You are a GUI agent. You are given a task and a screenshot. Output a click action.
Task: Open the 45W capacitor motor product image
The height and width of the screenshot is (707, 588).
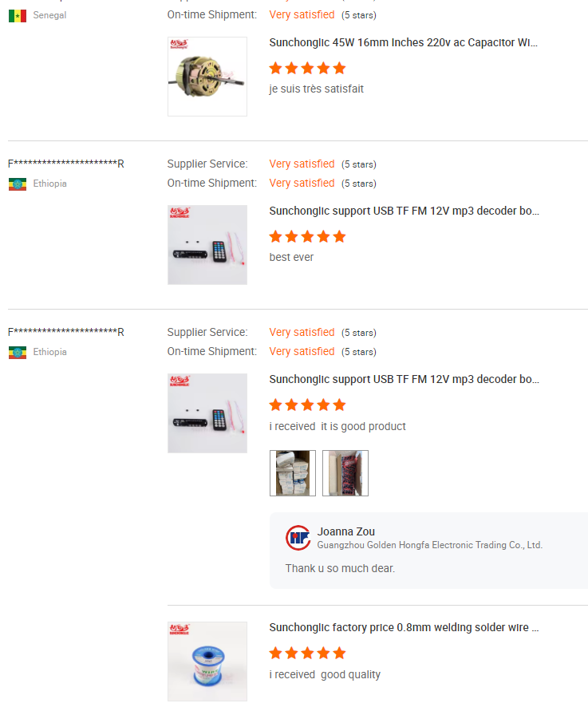[x=207, y=77]
